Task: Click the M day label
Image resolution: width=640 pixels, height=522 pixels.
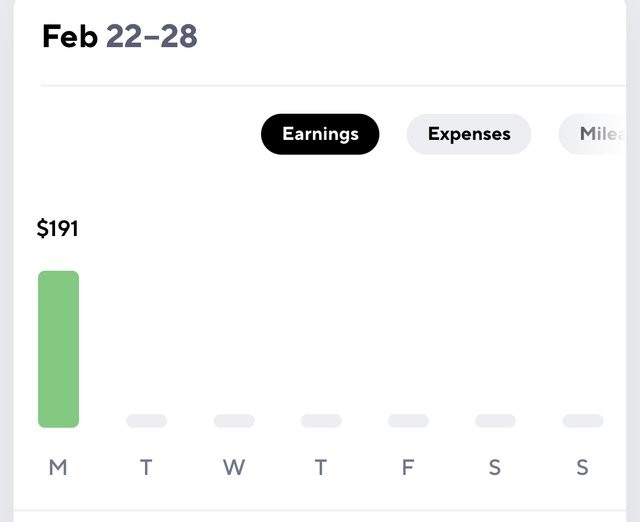Action: click(58, 467)
